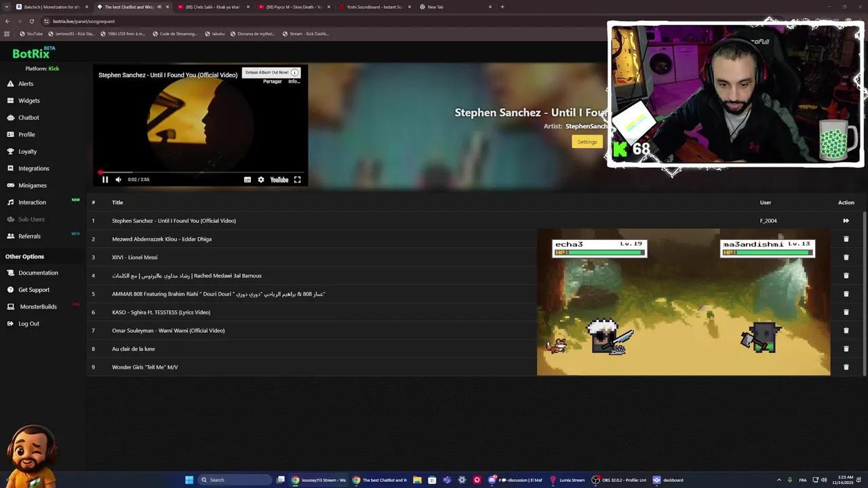Switch to Yoshi Soundboard tab

pos(374,7)
